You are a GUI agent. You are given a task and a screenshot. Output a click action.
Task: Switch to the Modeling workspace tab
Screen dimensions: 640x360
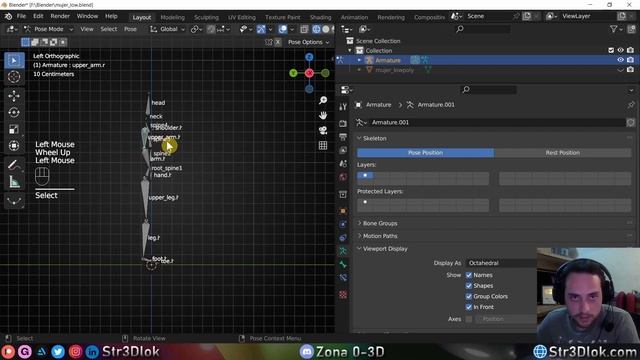tap(172, 17)
